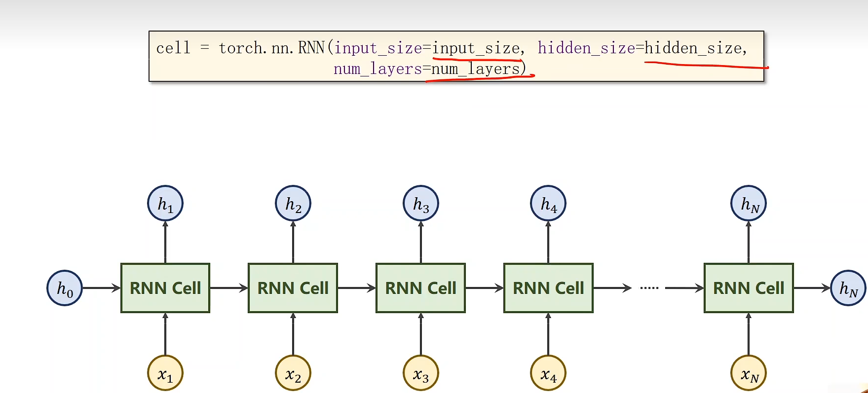Click the black "hidden_size" value text

tap(693, 48)
